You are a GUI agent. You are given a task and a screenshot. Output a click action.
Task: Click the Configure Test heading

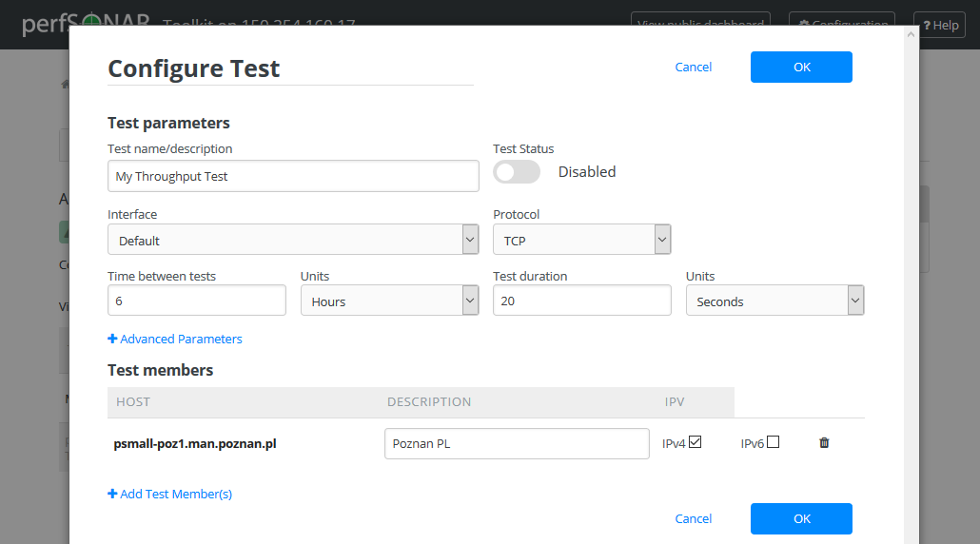(194, 68)
